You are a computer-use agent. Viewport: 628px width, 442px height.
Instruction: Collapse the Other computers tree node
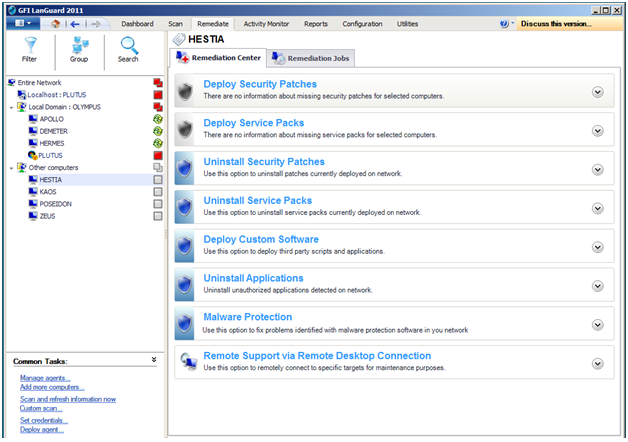pyautogui.click(x=11, y=168)
